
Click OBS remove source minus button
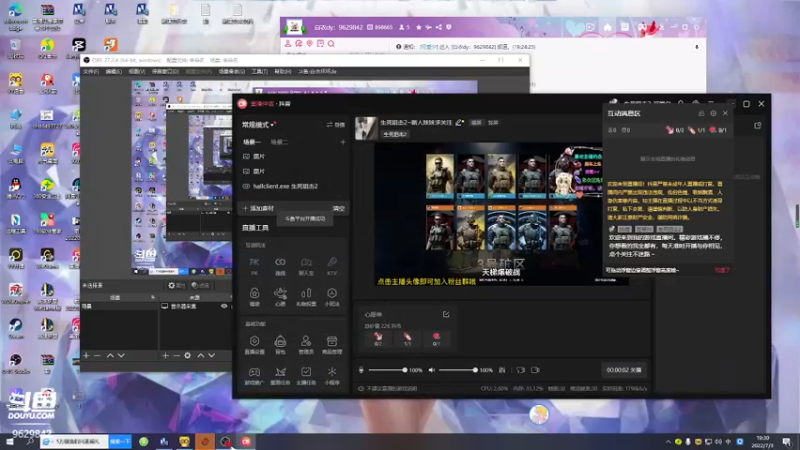[x=176, y=355]
